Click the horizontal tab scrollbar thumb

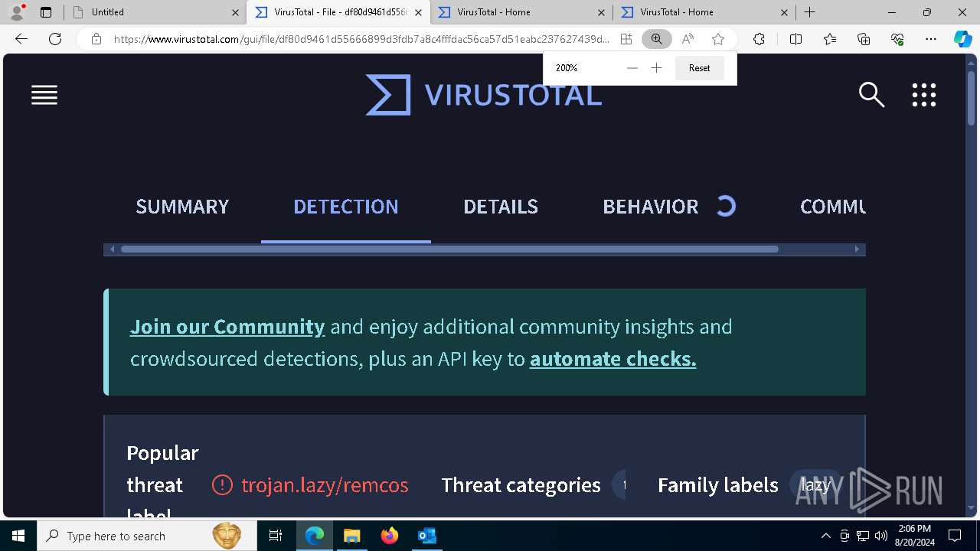coord(449,249)
